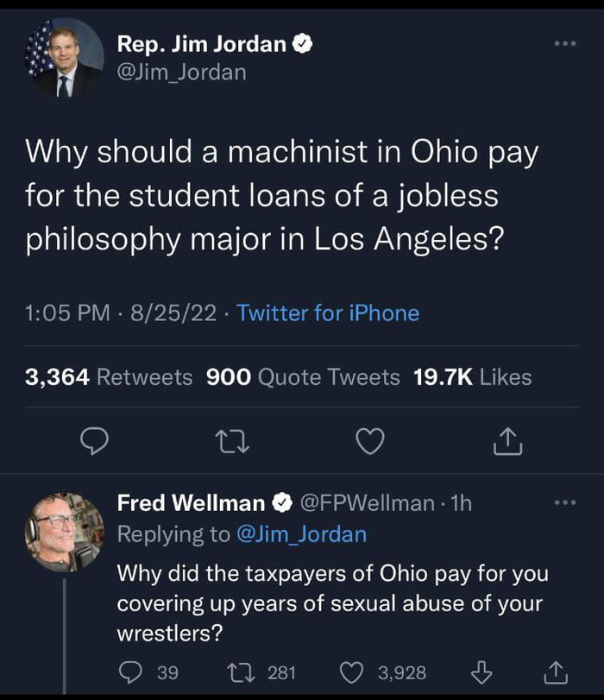Like Fred Wellman's reply

pyautogui.click(x=353, y=671)
